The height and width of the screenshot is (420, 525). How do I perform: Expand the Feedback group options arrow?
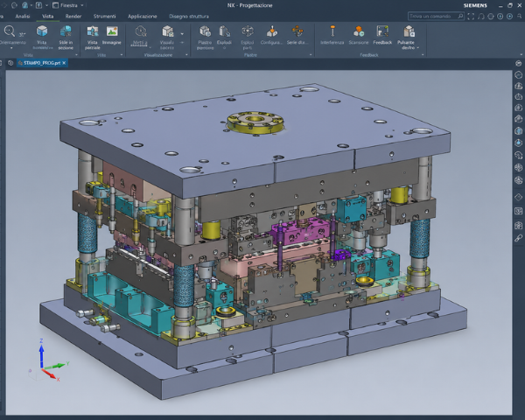(423, 54)
